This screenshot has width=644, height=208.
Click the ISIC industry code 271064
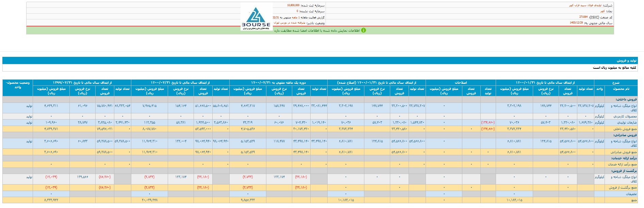coord(583,17)
